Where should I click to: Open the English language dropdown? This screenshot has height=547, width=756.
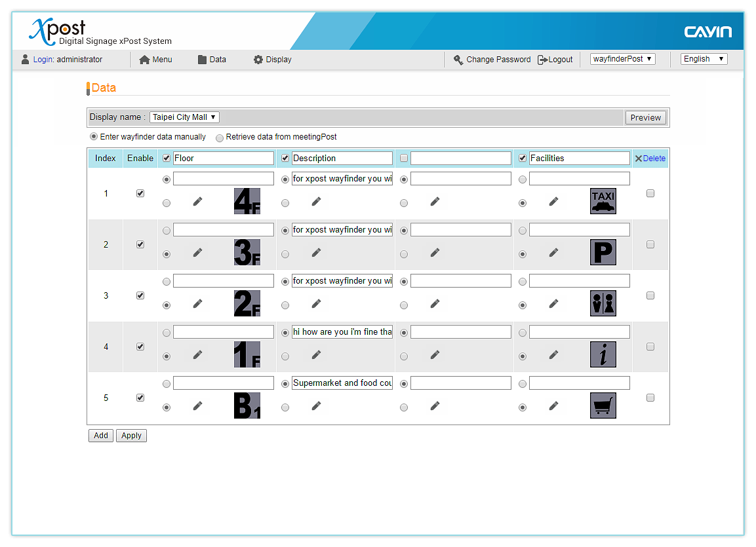pos(704,58)
